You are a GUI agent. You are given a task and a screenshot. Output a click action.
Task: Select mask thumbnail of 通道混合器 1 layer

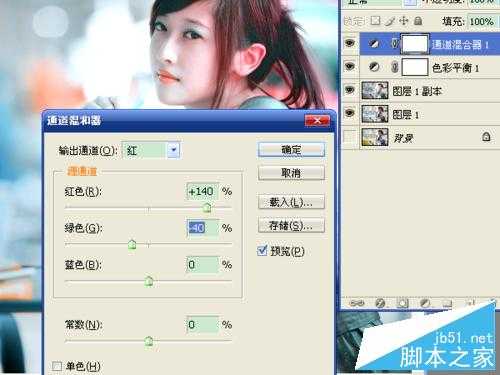click(415, 44)
